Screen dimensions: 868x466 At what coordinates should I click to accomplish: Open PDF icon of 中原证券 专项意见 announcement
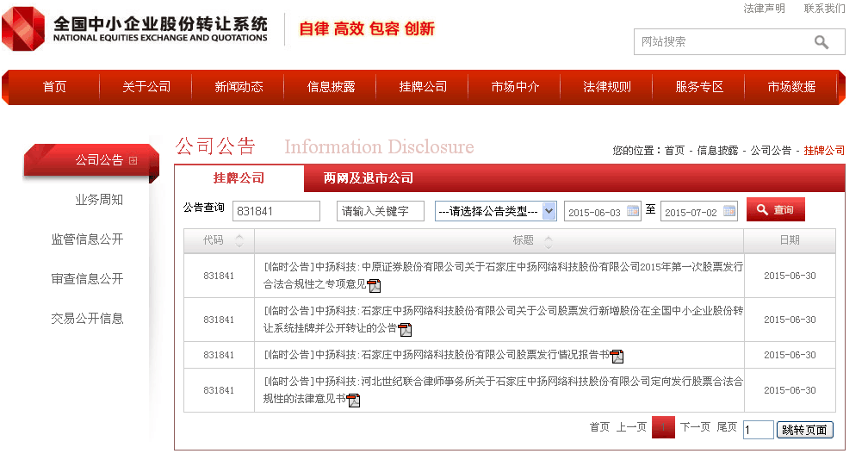pos(375,286)
